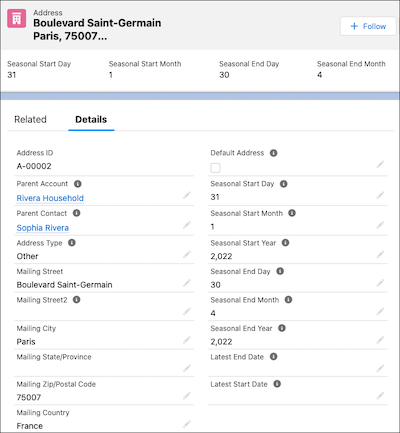Screen dimensions: 400x433
Task: Select the Details tab
Action: (91, 119)
